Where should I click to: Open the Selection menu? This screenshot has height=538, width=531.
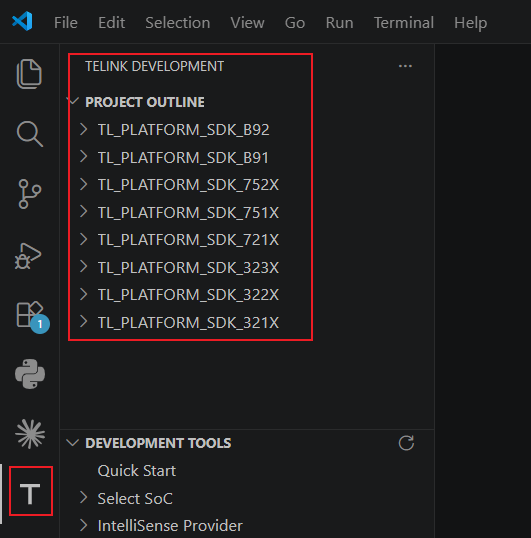(x=178, y=23)
